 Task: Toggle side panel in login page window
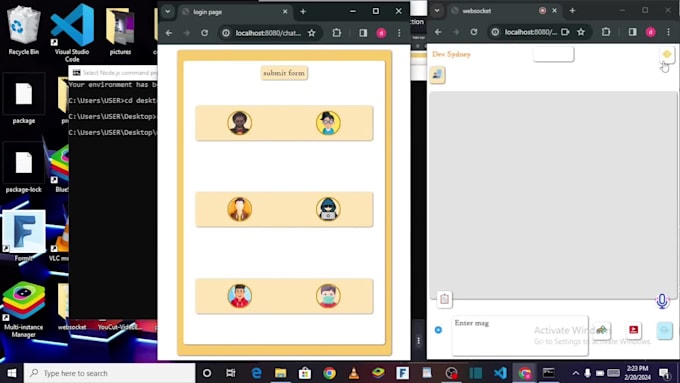pyautogui.click(x=363, y=33)
